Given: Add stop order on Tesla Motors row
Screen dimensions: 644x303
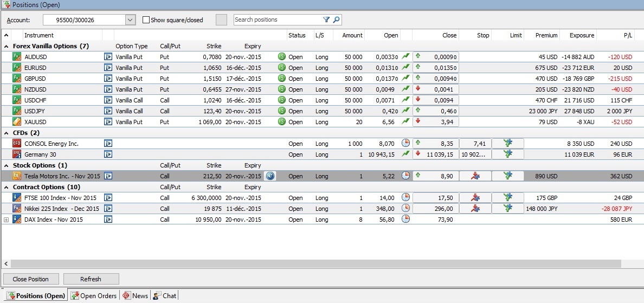Looking at the screenshot, I should coord(475,176).
